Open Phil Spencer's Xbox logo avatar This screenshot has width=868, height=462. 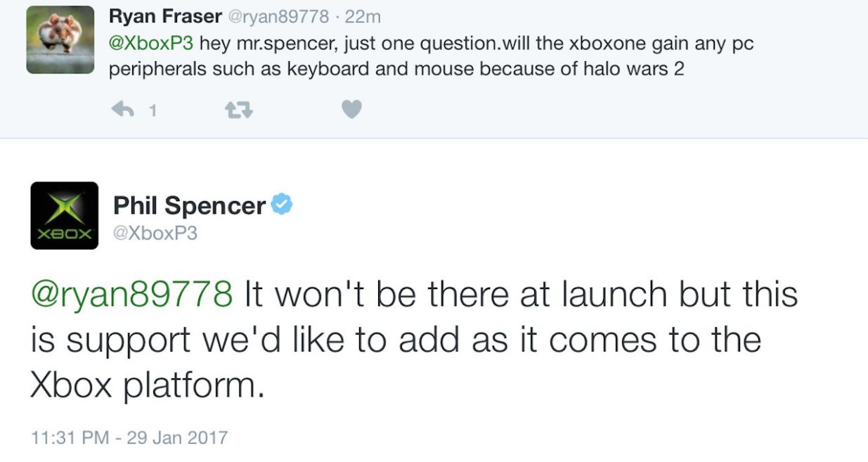[64, 215]
